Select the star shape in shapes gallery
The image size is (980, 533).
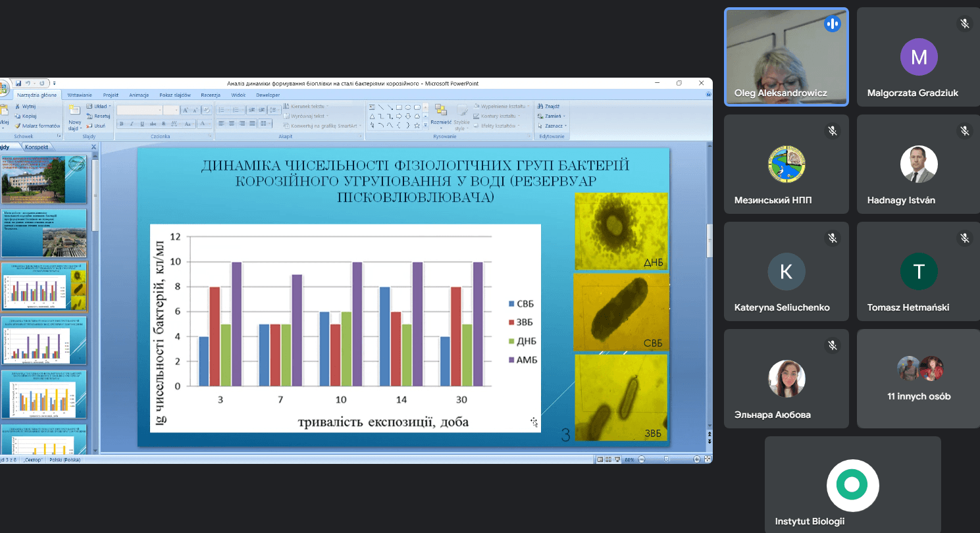click(x=417, y=125)
